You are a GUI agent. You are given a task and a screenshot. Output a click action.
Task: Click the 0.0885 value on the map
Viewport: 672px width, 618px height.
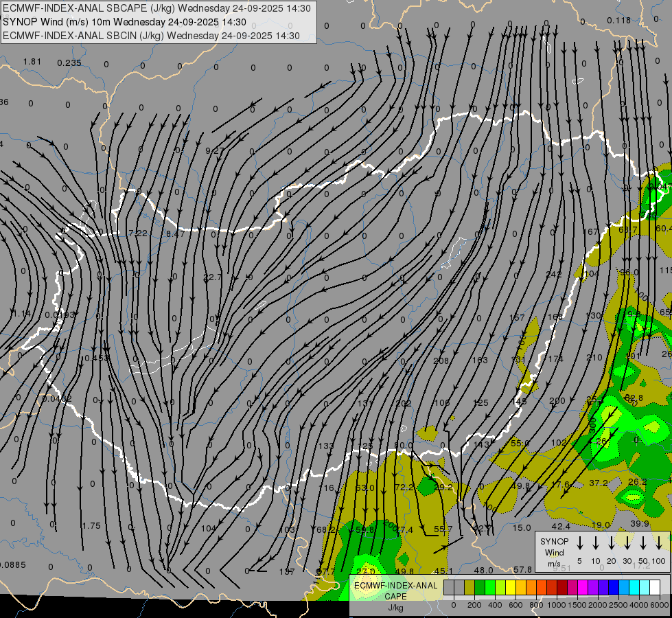click(13, 565)
